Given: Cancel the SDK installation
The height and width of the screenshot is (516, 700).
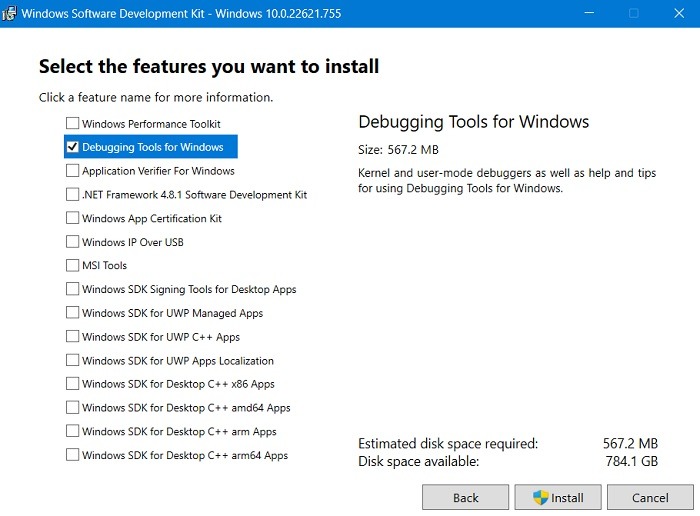Looking at the screenshot, I should (x=650, y=497).
